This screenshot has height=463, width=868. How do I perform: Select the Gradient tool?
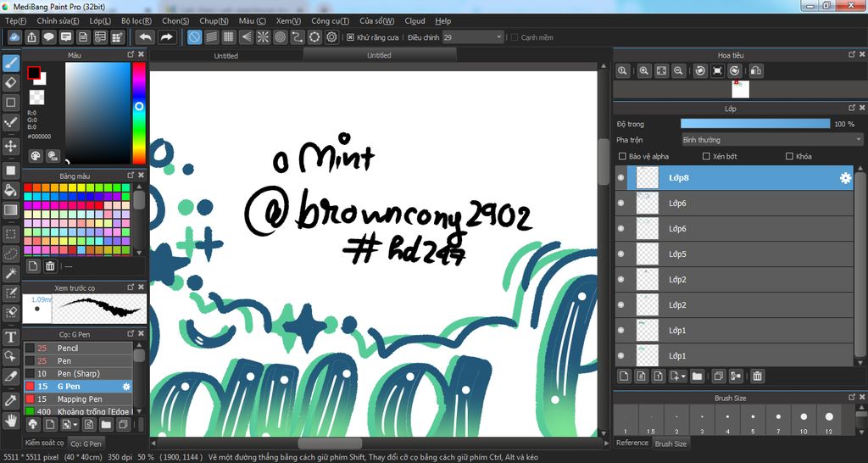[x=10, y=210]
